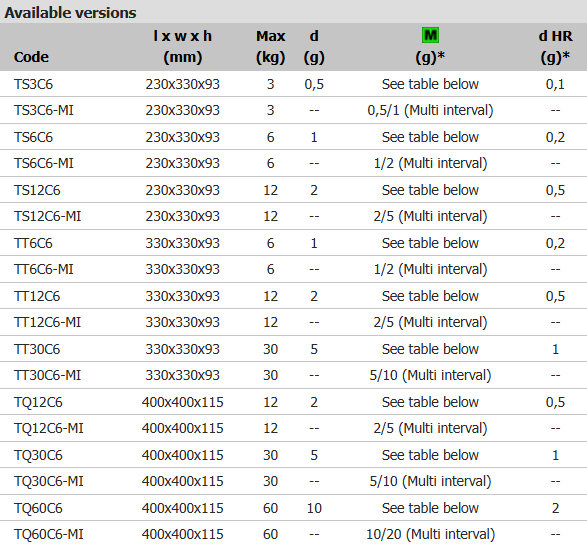587x545 pixels.
Task: Click the TS3C6-MI product code
Action: (x=44, y=110)
